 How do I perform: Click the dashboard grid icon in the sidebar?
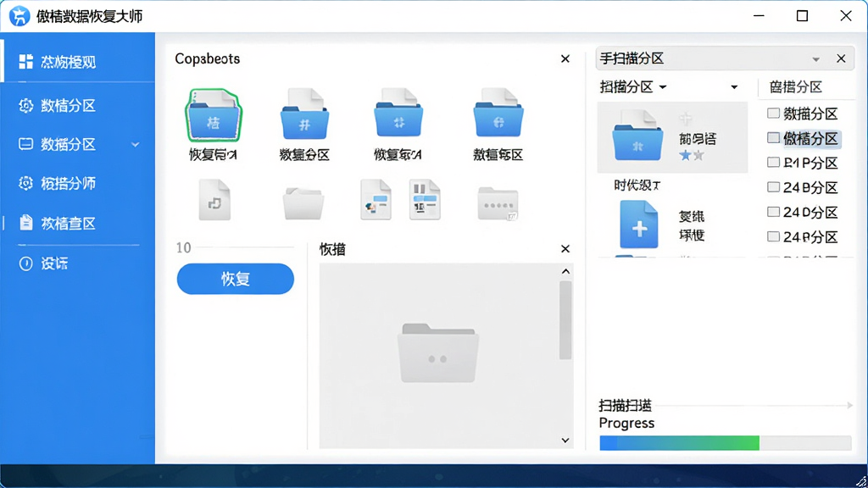pos(25,61)
